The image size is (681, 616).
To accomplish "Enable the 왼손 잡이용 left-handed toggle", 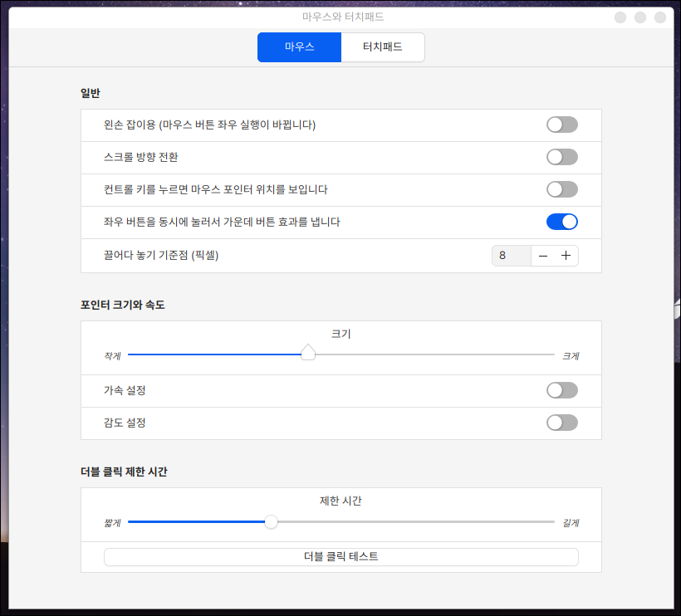I will 561,125.
